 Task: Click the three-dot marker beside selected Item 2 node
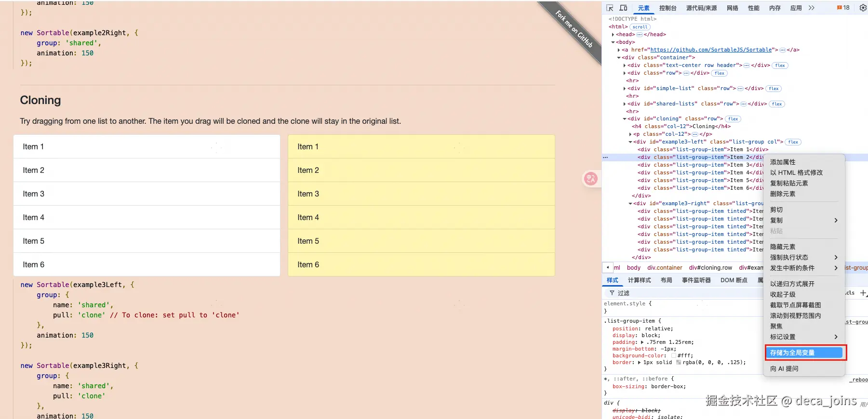coord(605,157)
